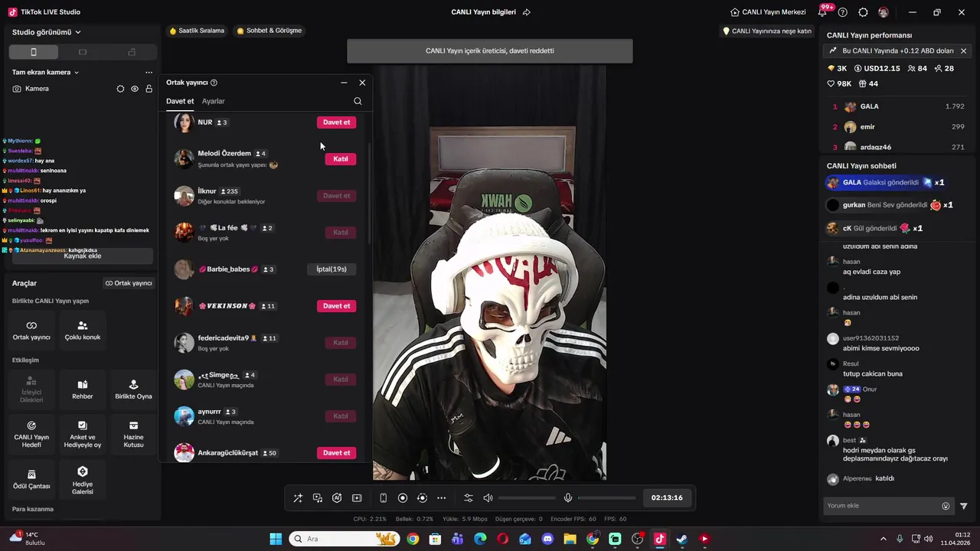Open emoji picker in comment box
Screen dimensions: 980x551
pyautogui.click(x=946, y=506)
